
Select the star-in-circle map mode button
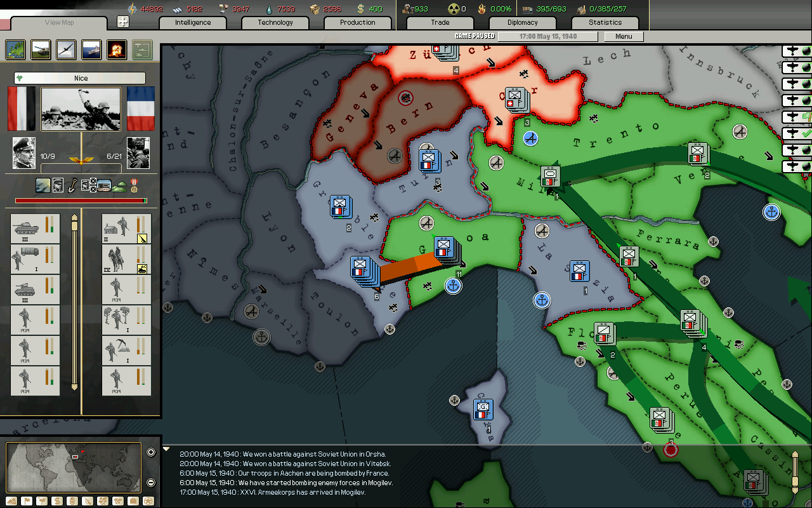tap(148, 500)
